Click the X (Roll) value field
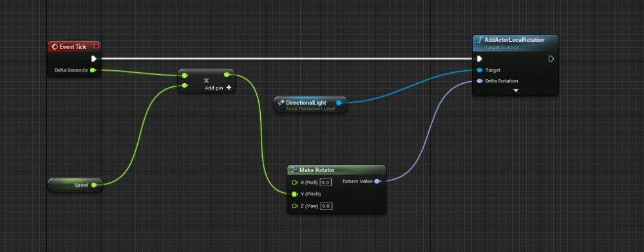This screenshot has height=252, width=644. pyautogui.click(x=326, y=182)
